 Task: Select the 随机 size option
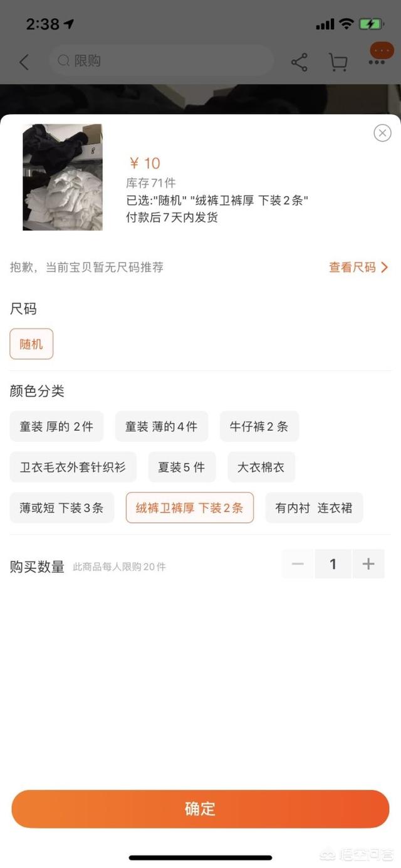pyautogui.click(x=31, y=344)
